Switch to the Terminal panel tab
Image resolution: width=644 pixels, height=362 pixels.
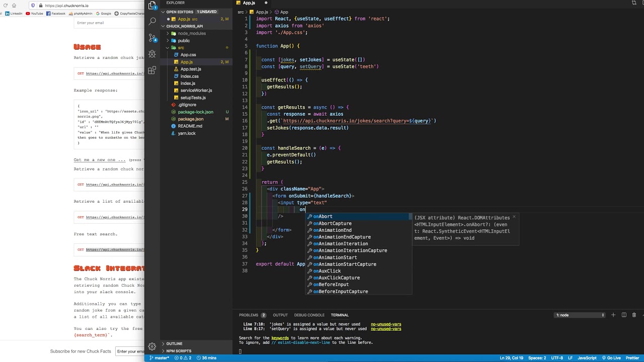pos(340,315)
